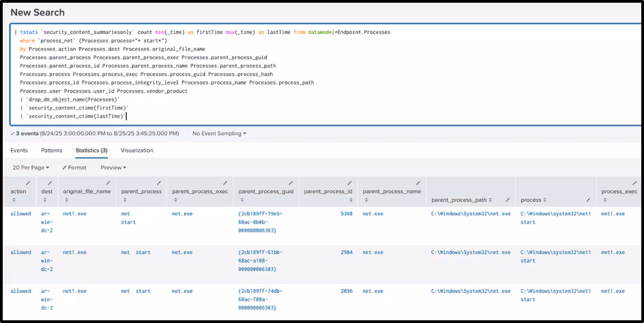
Task: Click parent process ID value 2096
Action: point(346,291)
